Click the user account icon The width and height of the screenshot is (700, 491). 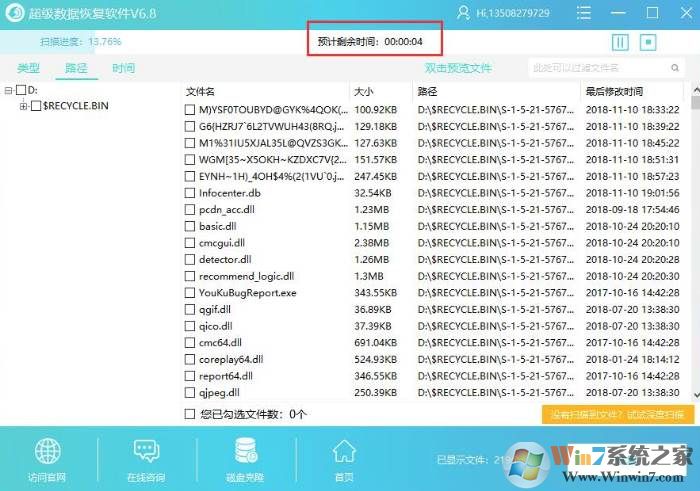[x=462, y=13]
